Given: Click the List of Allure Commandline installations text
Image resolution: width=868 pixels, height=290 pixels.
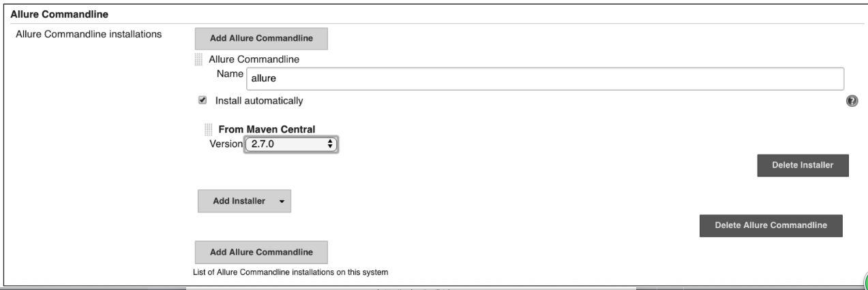Looking at the screenshot, I should point(292,273).
